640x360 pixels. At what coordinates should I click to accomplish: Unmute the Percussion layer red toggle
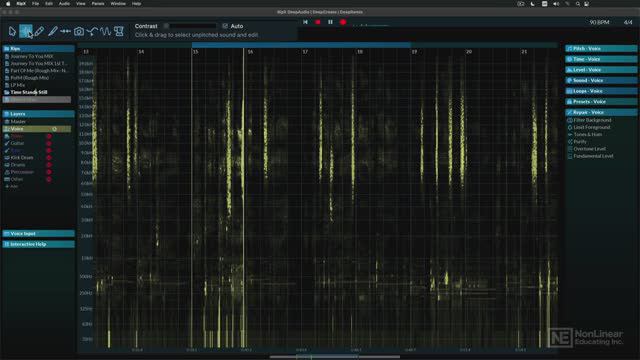click(49, 172)
